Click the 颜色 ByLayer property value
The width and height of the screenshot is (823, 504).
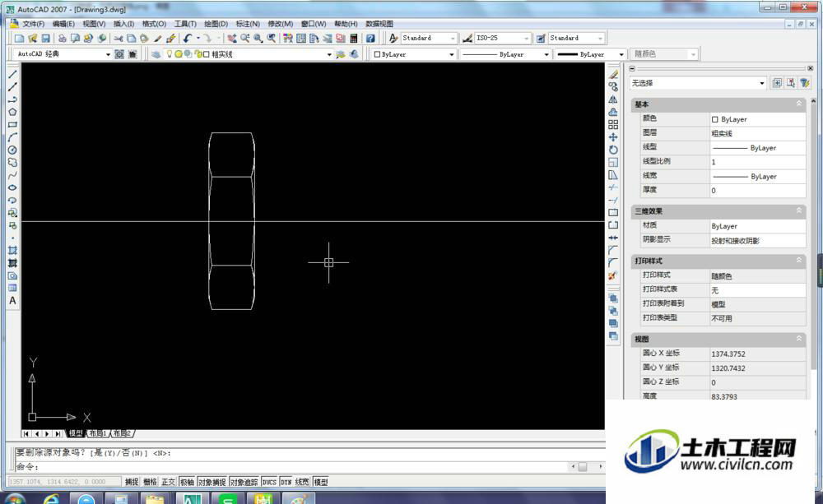(757, 119)
